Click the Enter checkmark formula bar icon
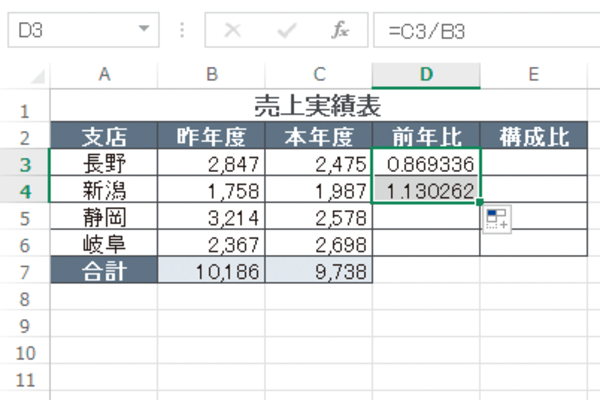The height and width of the screenshot is (400, 600). [287, 30]
